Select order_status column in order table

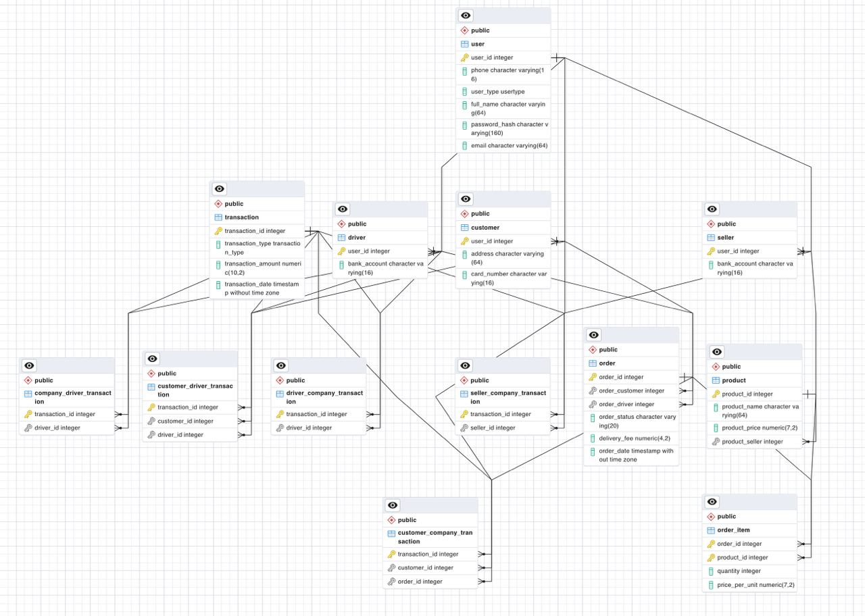click(631, 421)
